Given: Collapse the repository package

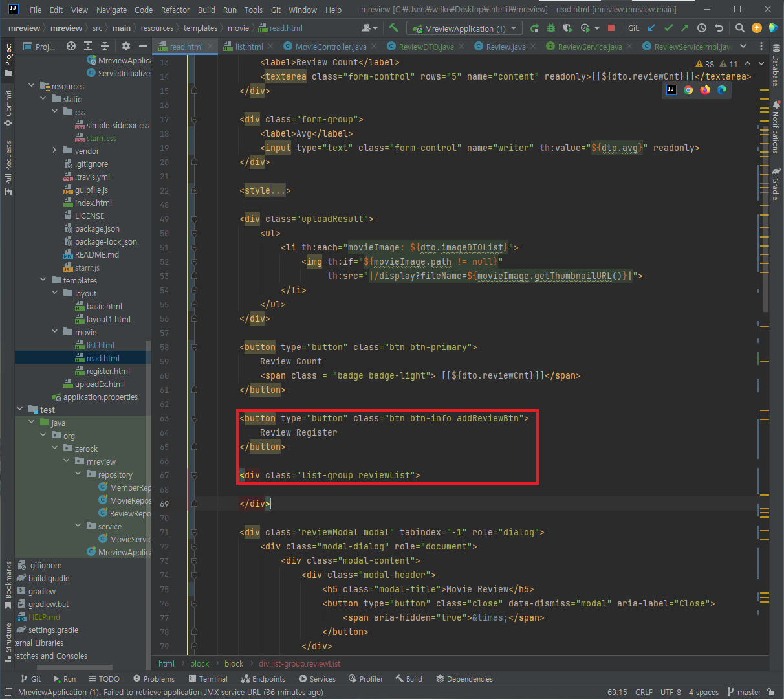Looking at the screenshot, I should (x=78, y=474).
